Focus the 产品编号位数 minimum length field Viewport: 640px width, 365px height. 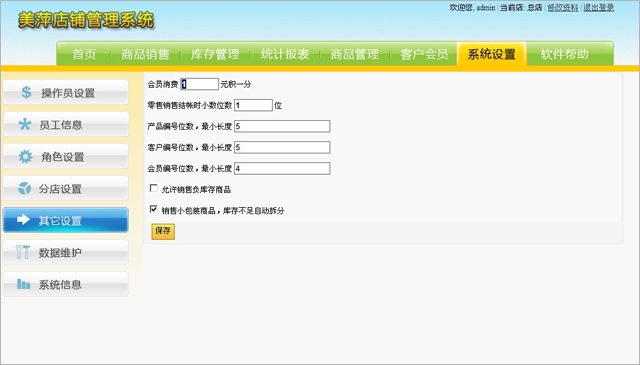[282, 126]
